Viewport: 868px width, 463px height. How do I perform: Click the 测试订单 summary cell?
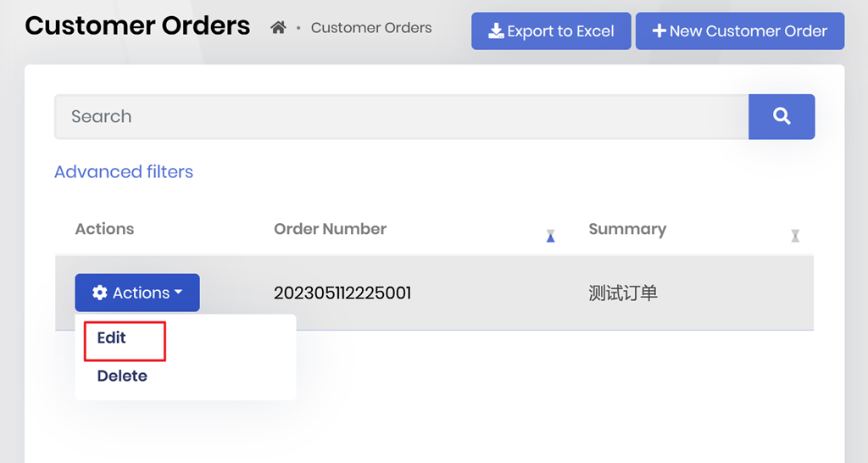(x=623, y=293)
